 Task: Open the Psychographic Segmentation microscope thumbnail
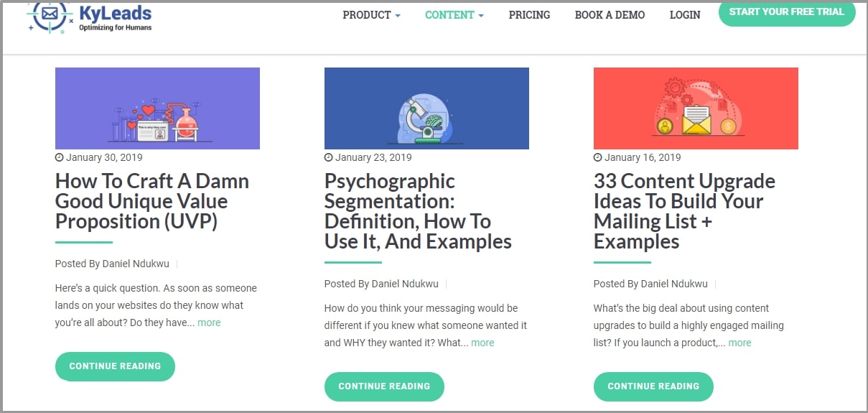tap(426, 108)
